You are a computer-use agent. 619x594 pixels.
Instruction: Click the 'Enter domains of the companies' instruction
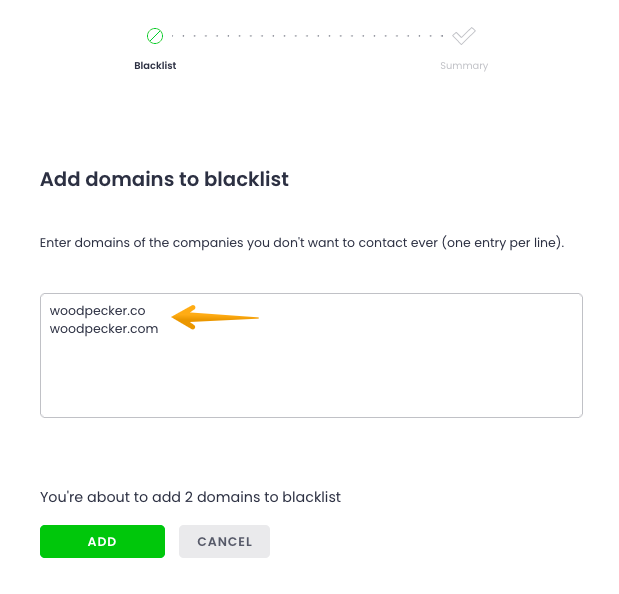150,243
